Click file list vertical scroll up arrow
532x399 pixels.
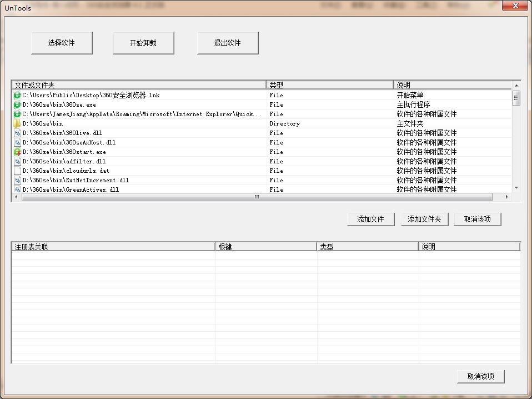516,85
